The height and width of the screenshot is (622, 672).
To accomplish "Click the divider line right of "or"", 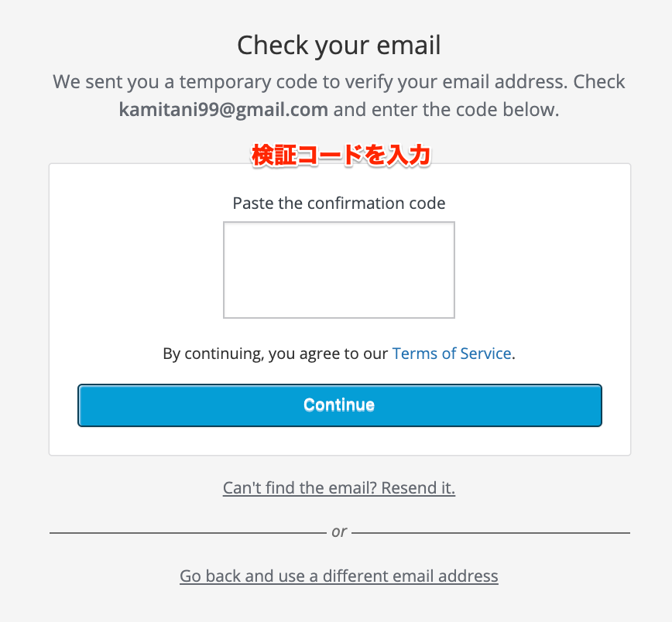I will click(491, 533).
